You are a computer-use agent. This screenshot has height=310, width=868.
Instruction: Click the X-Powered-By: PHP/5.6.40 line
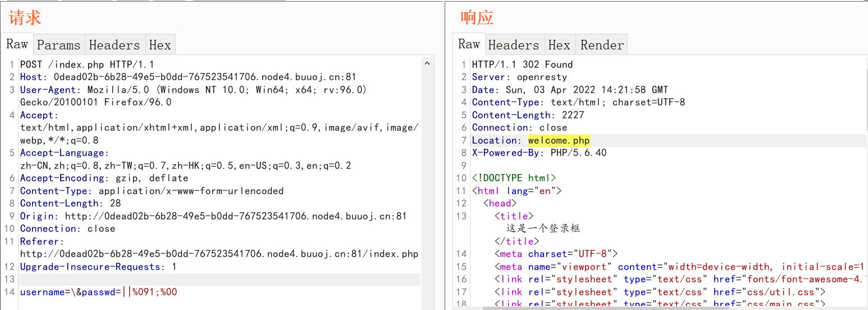[540, 153]
